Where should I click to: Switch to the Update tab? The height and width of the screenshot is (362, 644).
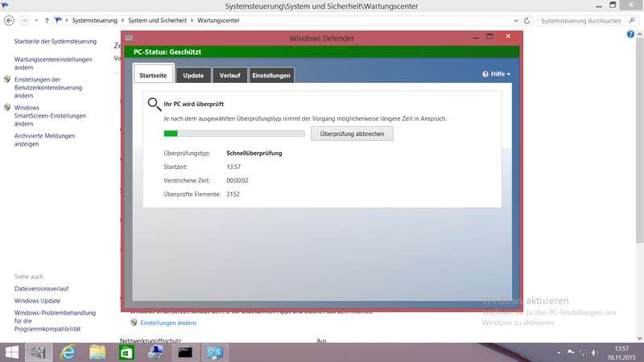click(x=193, y=76)
